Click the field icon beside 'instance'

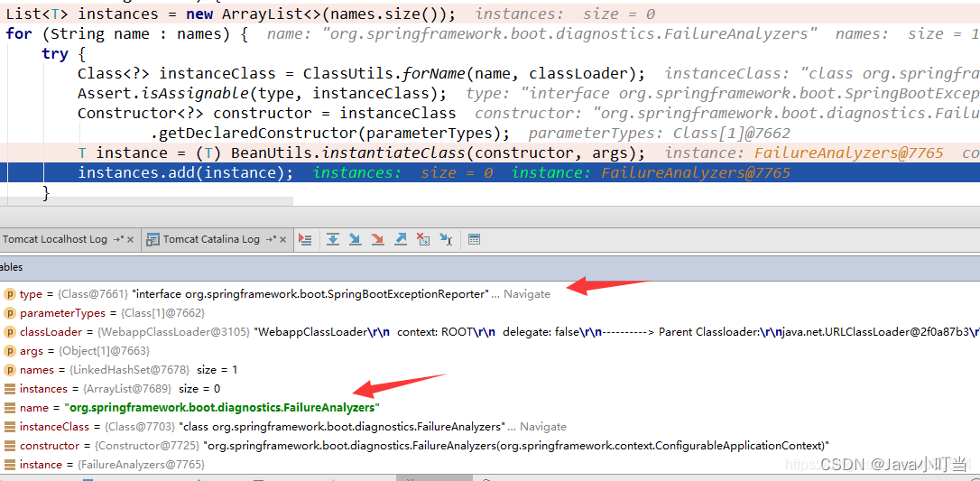pos(10,465)
